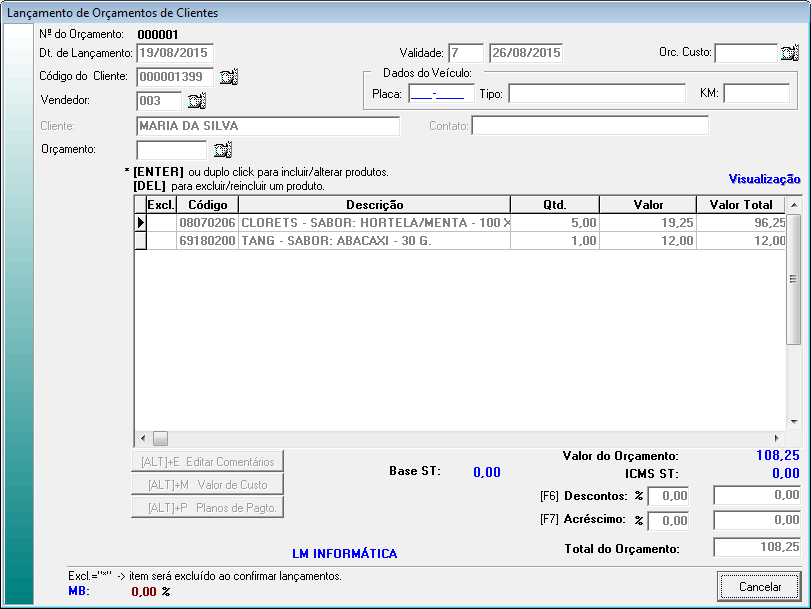Open search icon next to Orçamento field
The height and width of the screenshot is (609, 811).
click(x=222, y=150)
